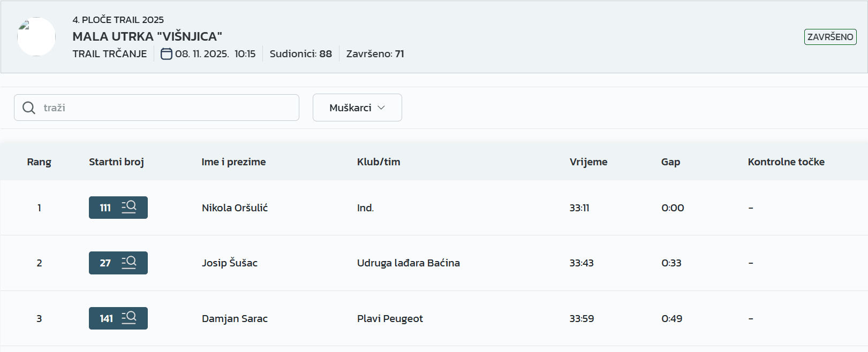Click the search magnifier icon
This screenshot has width=868, height=352.
29,108
